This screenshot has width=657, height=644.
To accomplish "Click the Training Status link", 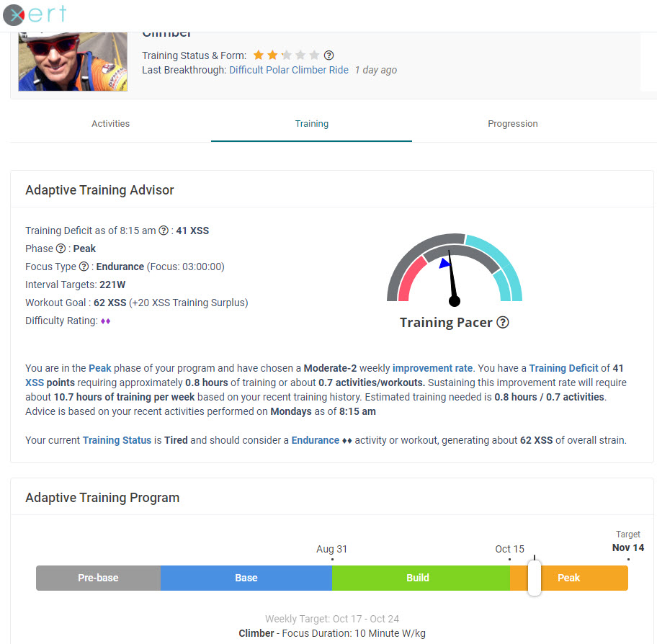I will [x=117, y=439].
